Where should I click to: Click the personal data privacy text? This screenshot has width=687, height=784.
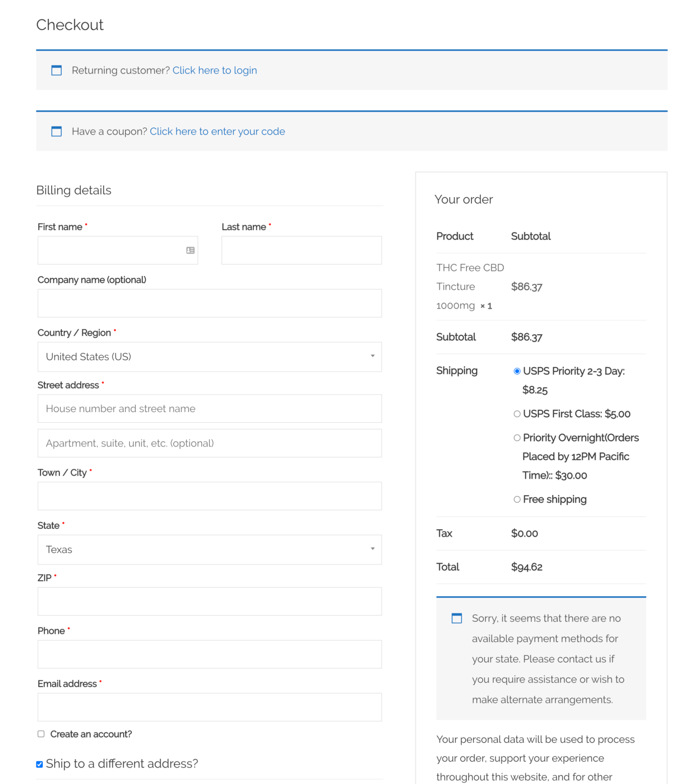pos(535,758)
